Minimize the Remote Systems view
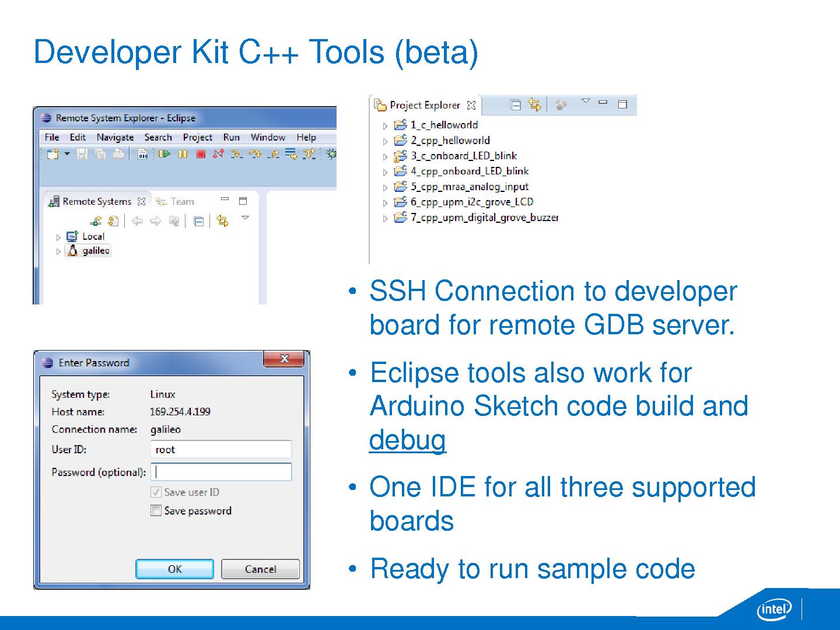The image size is (840, 630). coord(225,199)
